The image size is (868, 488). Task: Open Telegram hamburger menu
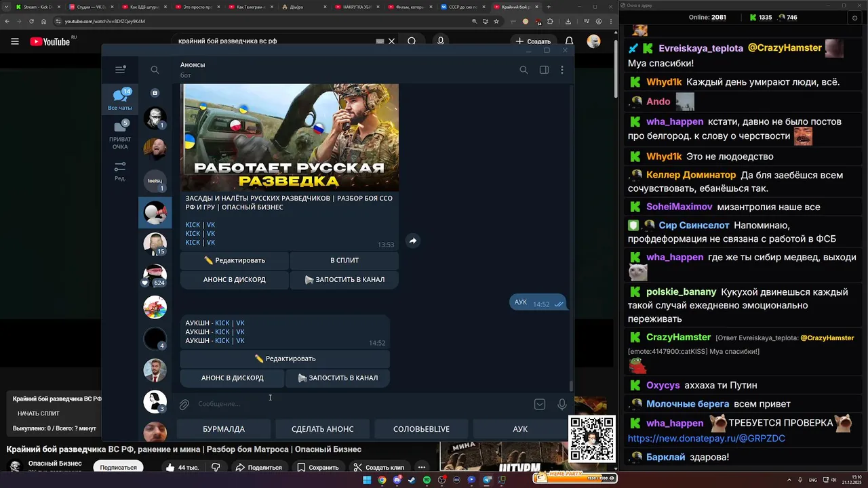(120, 69)
